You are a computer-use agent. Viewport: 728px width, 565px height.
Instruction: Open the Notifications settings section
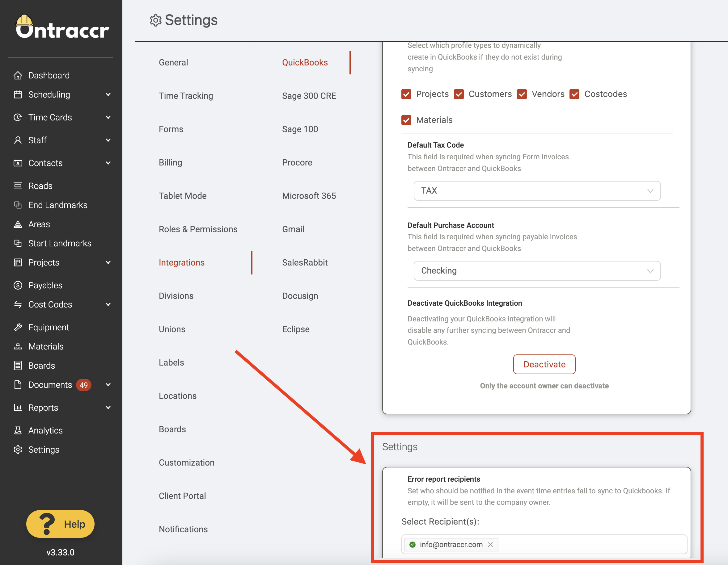[183, 529]
